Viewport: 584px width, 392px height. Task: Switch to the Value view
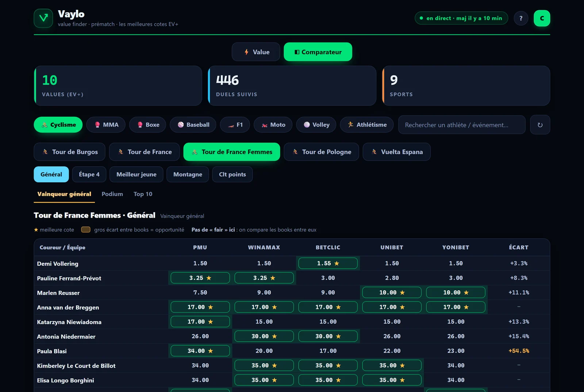(256, 52)
